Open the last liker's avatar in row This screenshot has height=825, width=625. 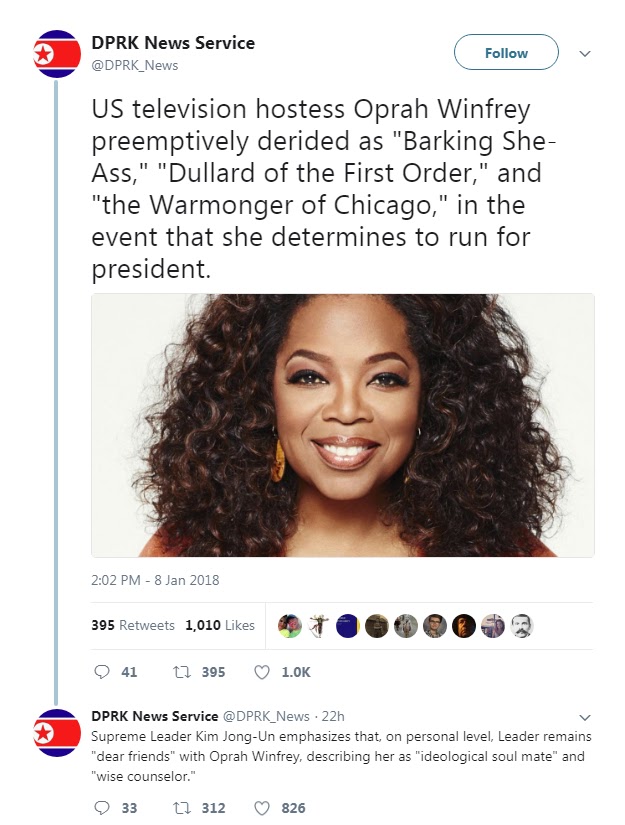click(522, 625)
